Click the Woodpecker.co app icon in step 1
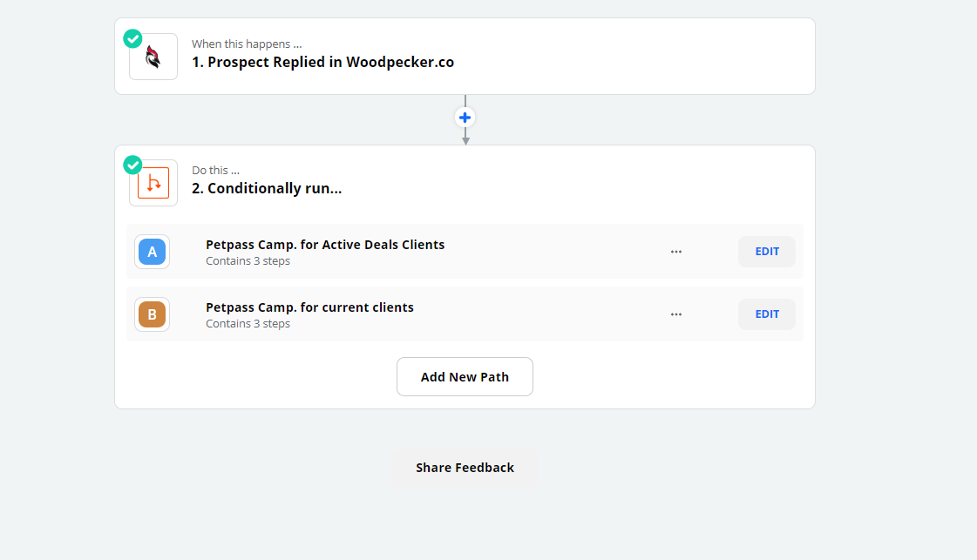The width and height of the screenshot is (977, 560). click(153, 57)
